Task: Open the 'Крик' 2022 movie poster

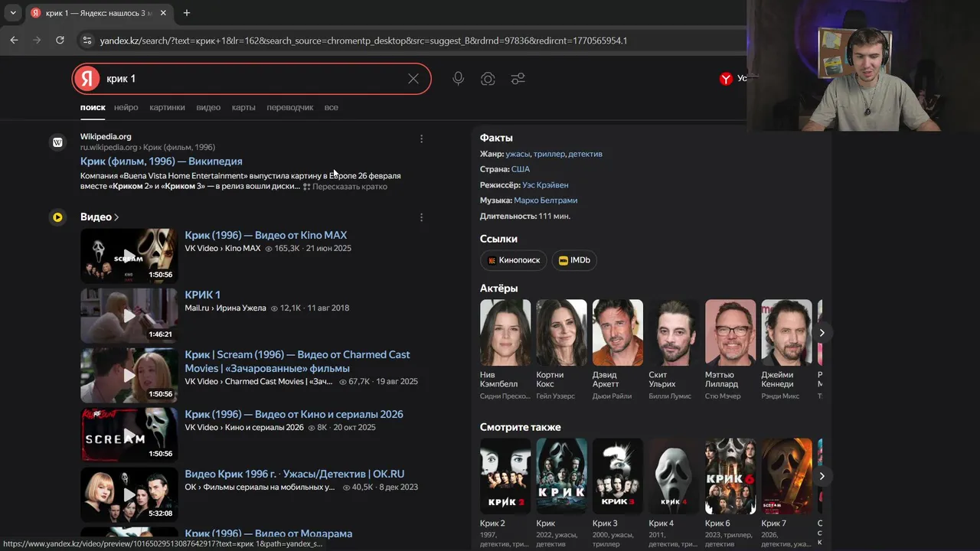Action: (x=561, y=476)
